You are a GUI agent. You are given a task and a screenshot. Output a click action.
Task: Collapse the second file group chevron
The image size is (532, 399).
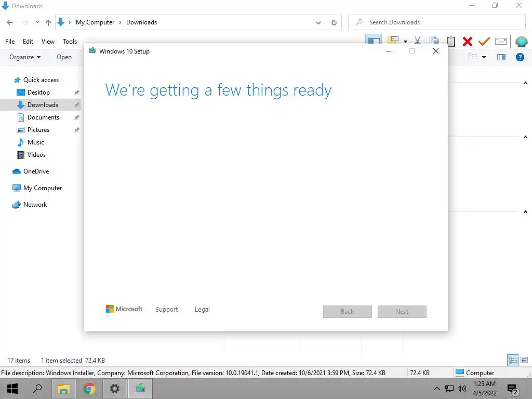tap(525, 137)
